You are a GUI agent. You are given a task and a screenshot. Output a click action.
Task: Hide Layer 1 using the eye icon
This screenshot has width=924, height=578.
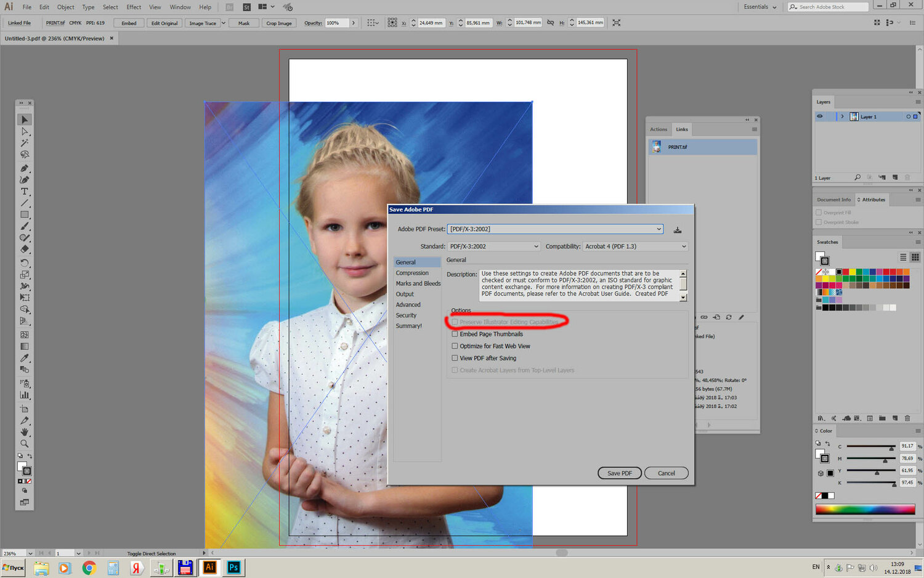(x=819, y=116)
